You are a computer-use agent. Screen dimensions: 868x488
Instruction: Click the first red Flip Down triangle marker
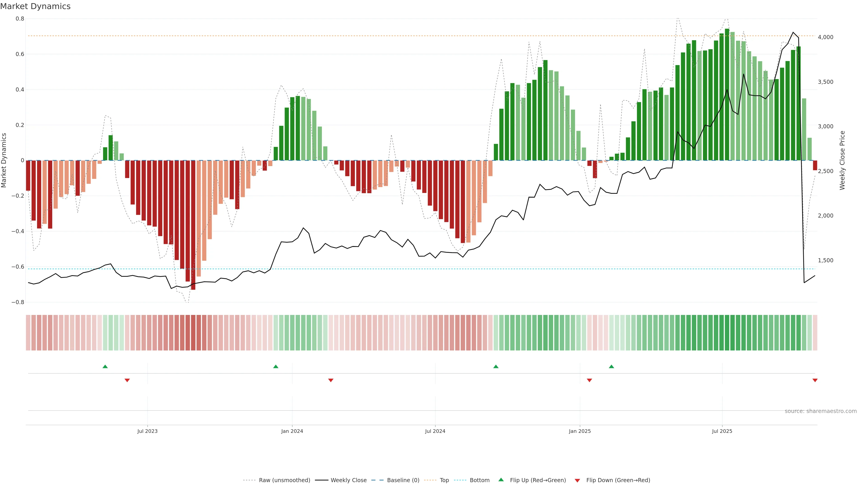click(x=127, y=380)
